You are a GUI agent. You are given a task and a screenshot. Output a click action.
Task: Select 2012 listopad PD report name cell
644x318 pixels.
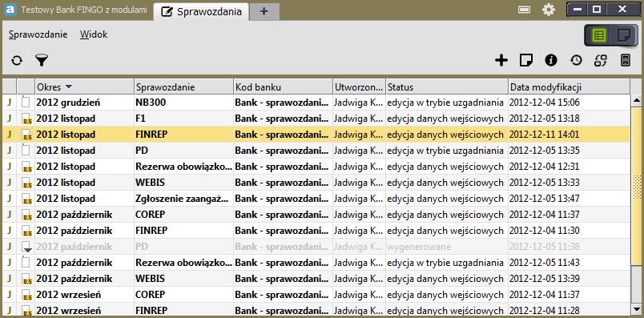(x=183, y=151)
